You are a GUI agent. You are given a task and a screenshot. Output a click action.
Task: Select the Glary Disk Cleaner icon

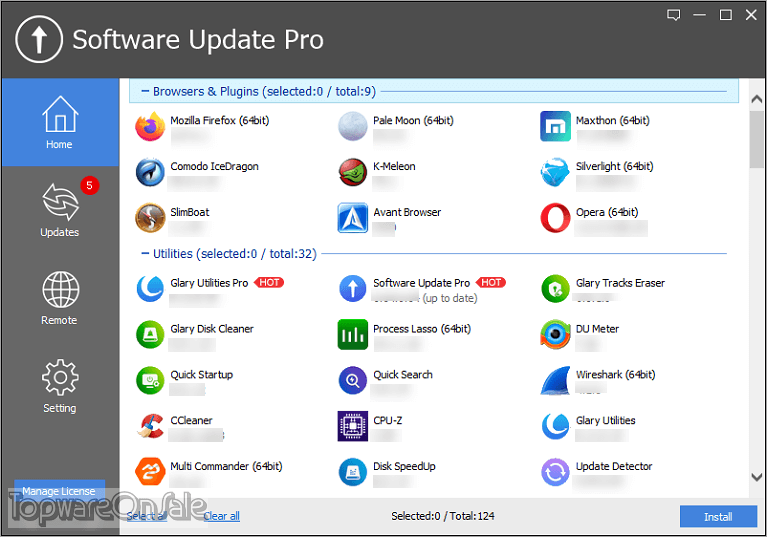(150, 335)
